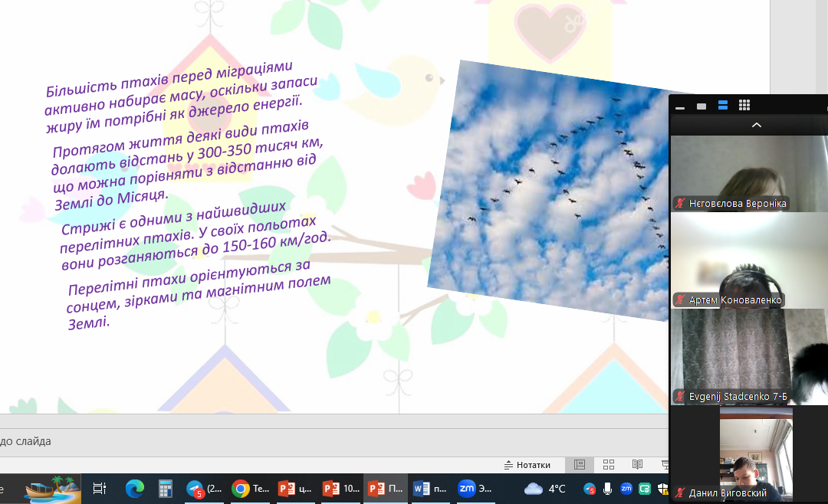Open the Calculator app in taskbar
Screen dimensions: 828x504
[x=166, y=489]
